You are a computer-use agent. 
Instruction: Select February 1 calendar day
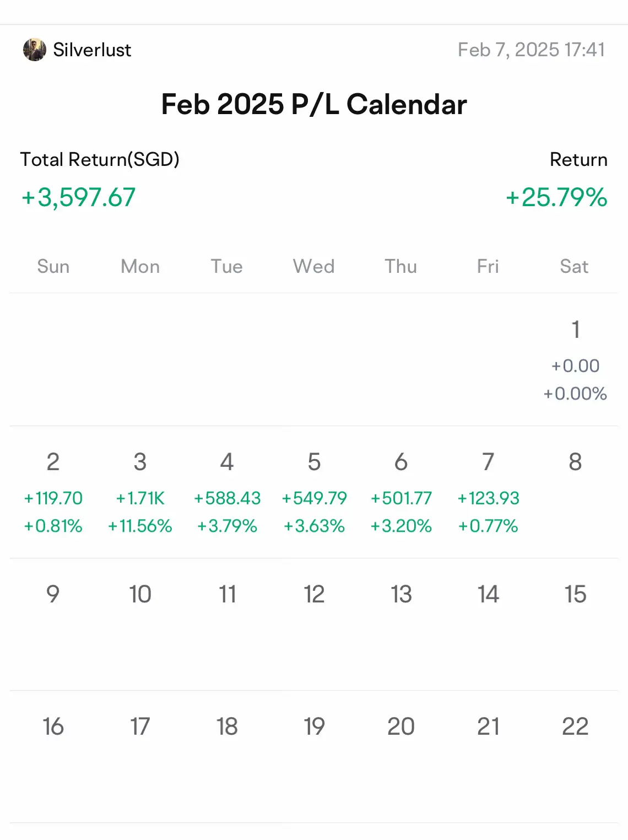click(x=575, y=359)
